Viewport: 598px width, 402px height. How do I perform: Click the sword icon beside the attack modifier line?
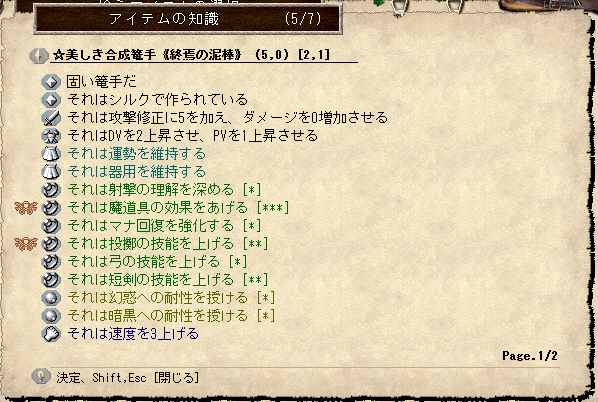[x=51, y=118]
